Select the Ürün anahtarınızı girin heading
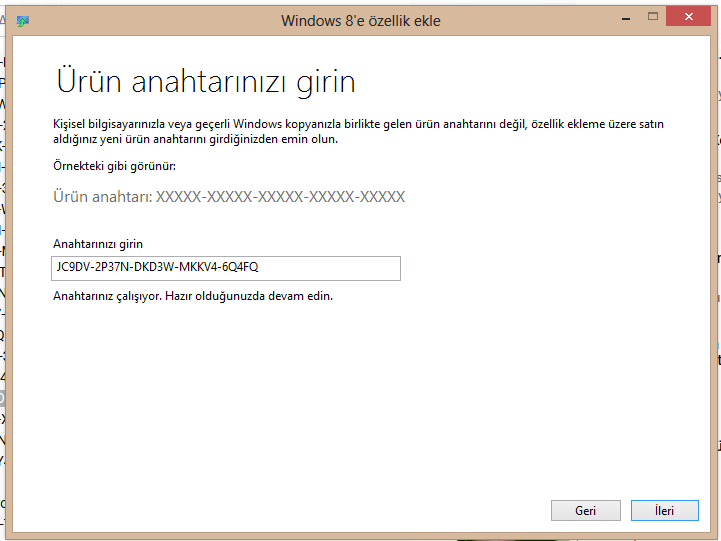The height and width of the screenshot is (541, 721). point(206,82)
